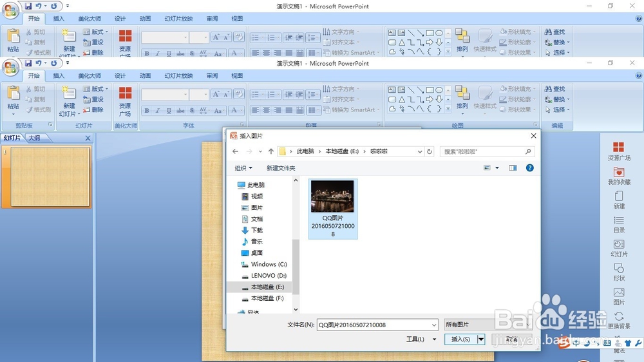Toggle strikethrough in the lower ribbon

pos(180,110)
